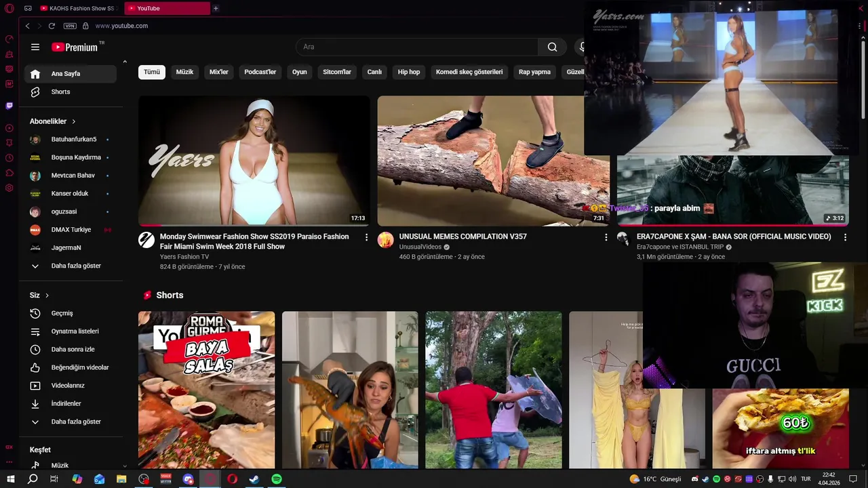Image resolution: width=868 pixels, height=488 pixels.
Task: Open the lobster kitchen short
Action: click(x=350, y=390)
